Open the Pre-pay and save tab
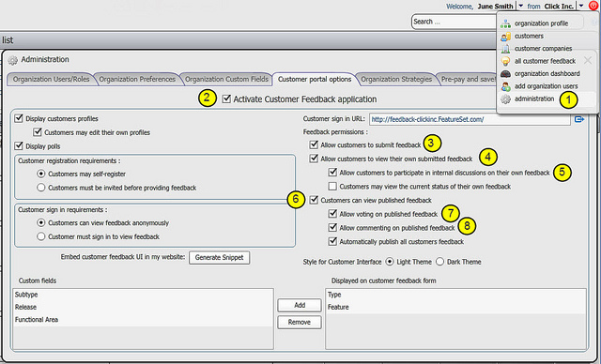The height and width of the screenshot is (364, 601). 468,79
